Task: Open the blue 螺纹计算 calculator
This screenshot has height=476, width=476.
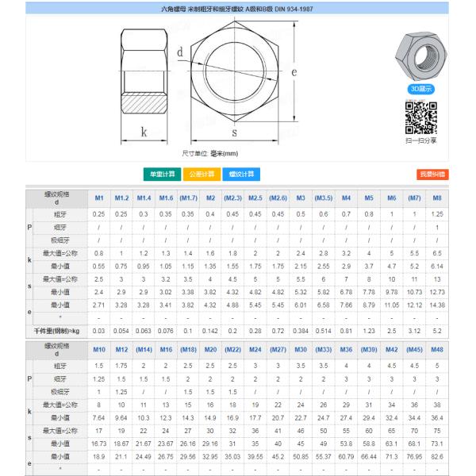Action: [240, 174]
